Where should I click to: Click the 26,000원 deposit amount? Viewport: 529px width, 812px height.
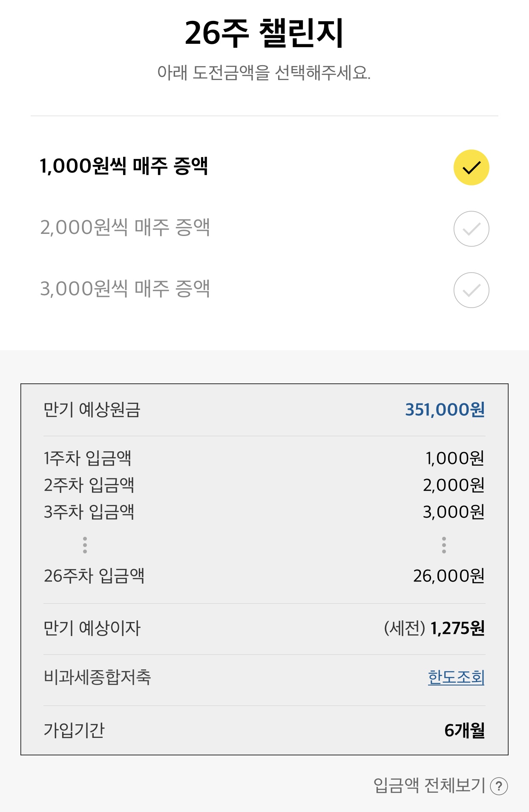(448, 576)
